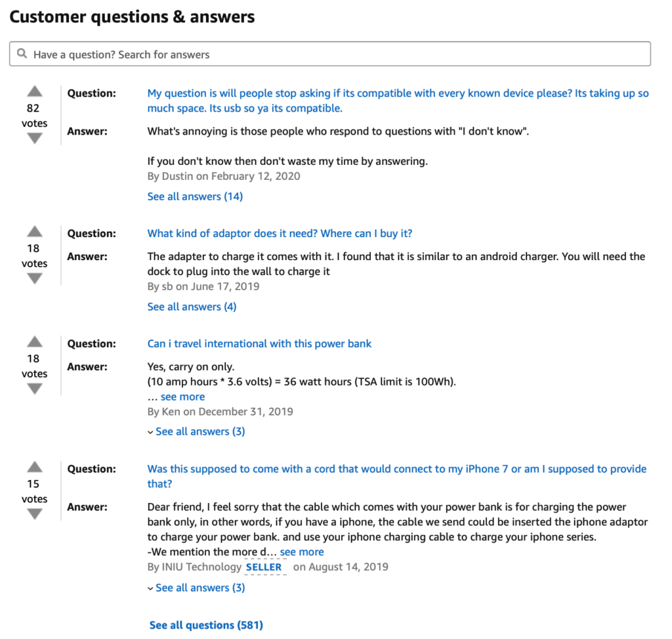The height and width of the screenshot is (639, 672).
Task: Upvote the iPhone 7 cord question
Action: (x=35, y=468)
